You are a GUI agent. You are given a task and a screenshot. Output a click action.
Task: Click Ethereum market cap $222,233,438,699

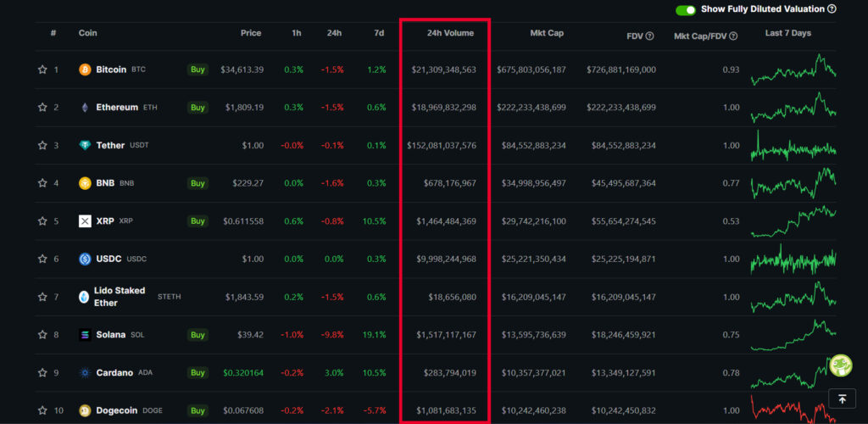[531, 108]
